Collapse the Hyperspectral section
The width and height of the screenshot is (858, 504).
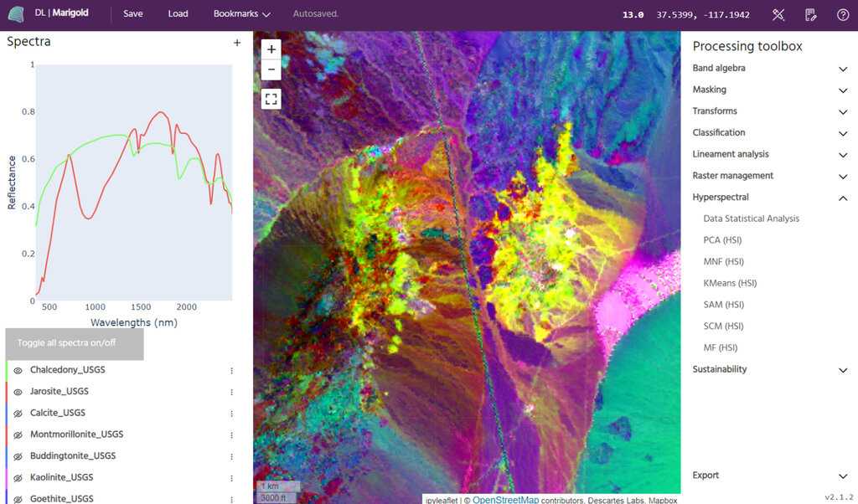tap(843, 198)
